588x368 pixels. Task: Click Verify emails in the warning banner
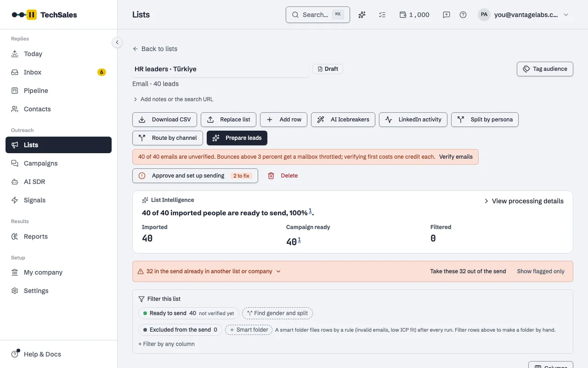[456, 157]
